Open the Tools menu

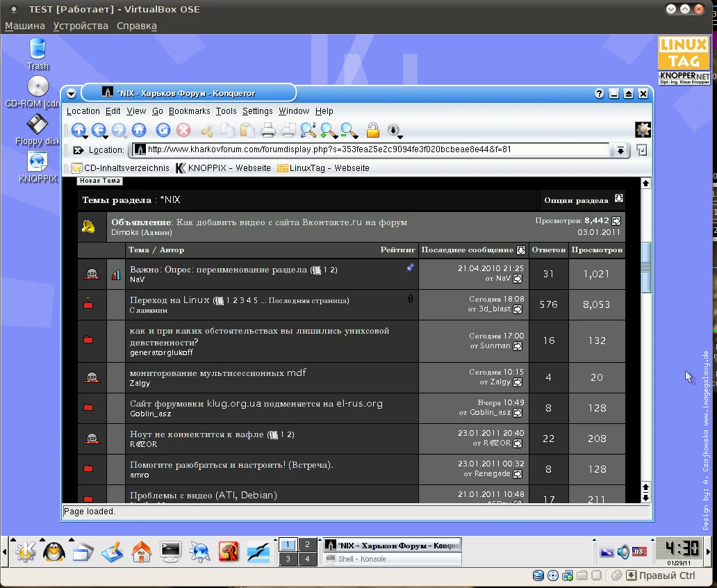coord(226,111)
